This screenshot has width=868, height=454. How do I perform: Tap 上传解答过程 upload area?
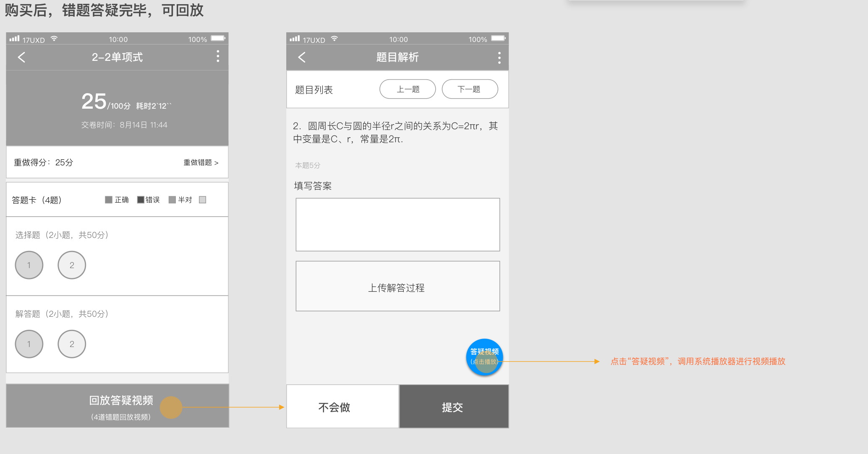[397, 287]
